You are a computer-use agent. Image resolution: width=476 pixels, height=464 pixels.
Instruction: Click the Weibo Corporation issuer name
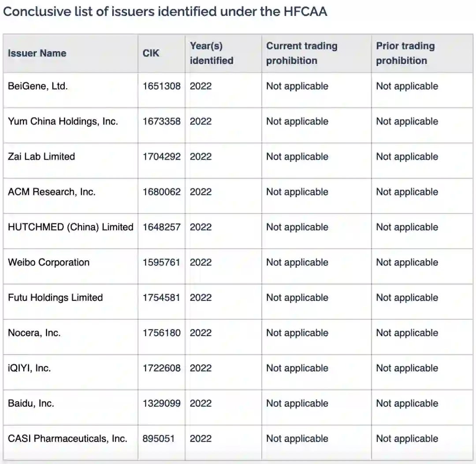(48, 262)
